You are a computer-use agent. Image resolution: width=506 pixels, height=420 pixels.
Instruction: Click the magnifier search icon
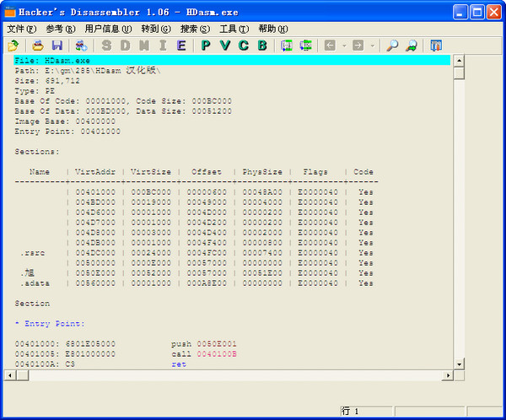392,46
